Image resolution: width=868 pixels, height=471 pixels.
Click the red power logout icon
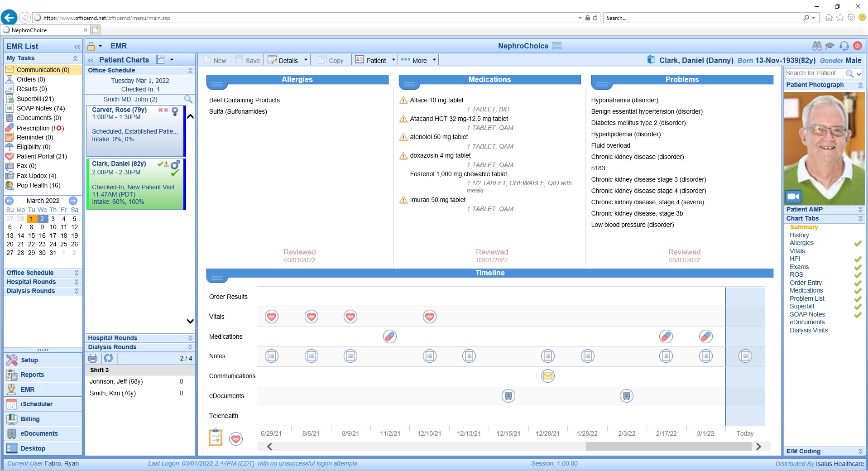(x=858, y=46)
